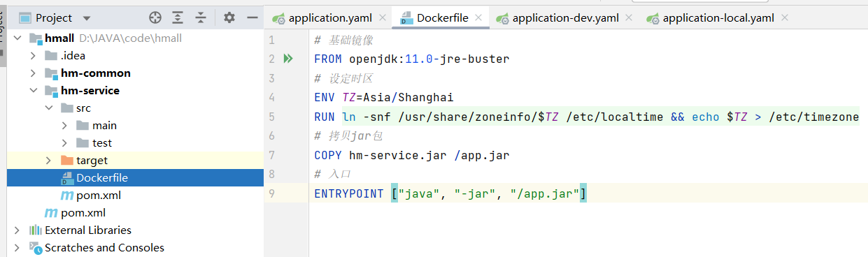Select External Libraries item

[x=88, y=230]
